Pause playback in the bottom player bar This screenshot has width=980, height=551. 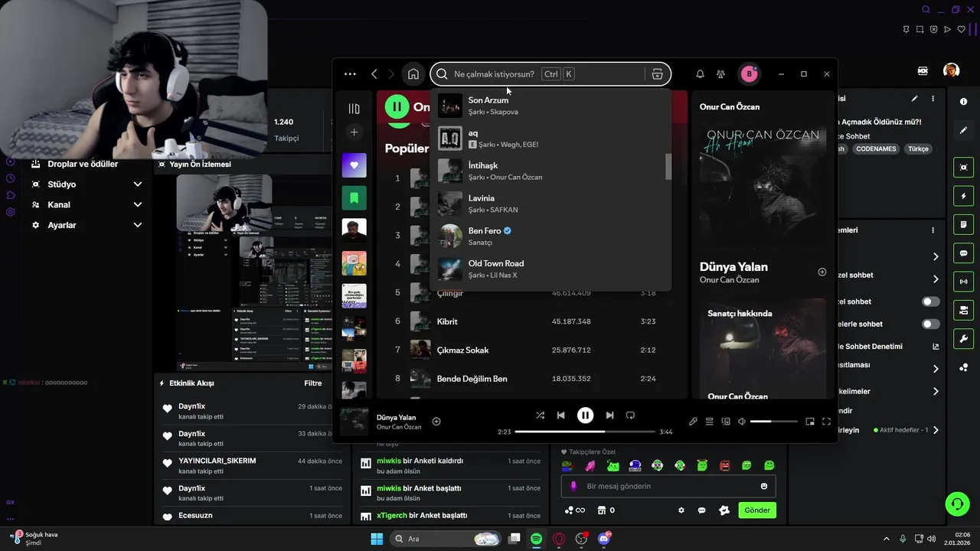point(585,416)
